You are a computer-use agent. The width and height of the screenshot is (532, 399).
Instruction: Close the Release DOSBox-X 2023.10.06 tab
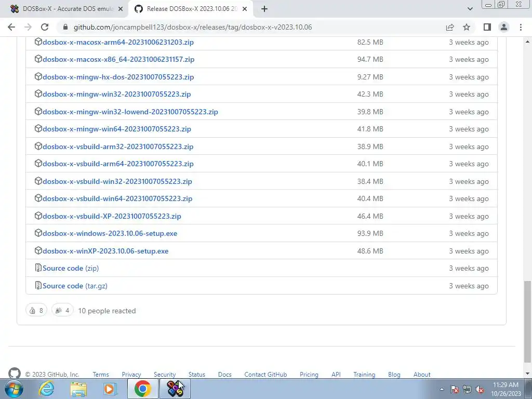coord(245,9)
